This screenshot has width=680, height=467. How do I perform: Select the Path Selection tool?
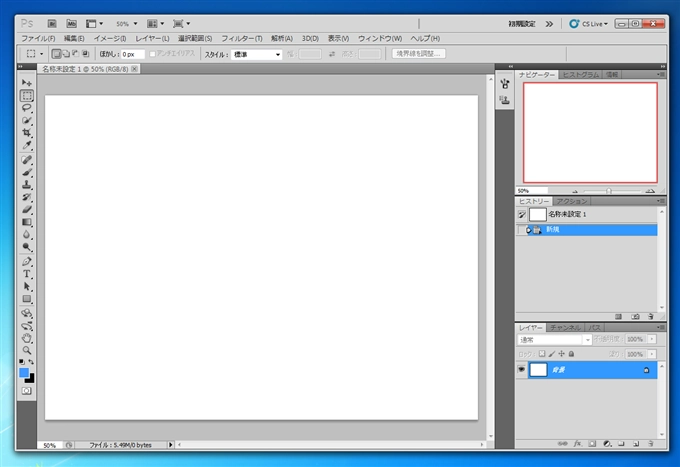click(27, 287)
